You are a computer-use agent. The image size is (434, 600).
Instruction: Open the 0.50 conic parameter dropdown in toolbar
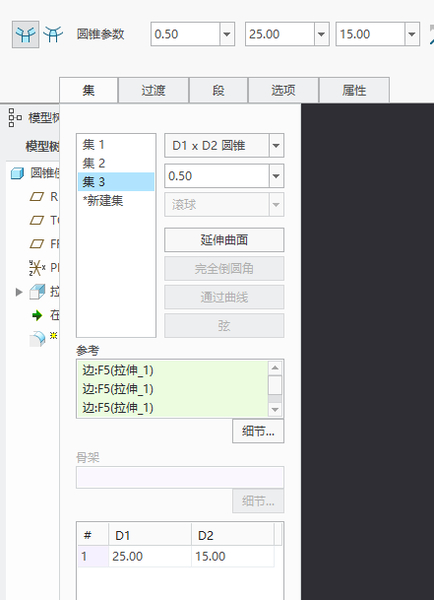pyautogui.click(x=227, y=34)
